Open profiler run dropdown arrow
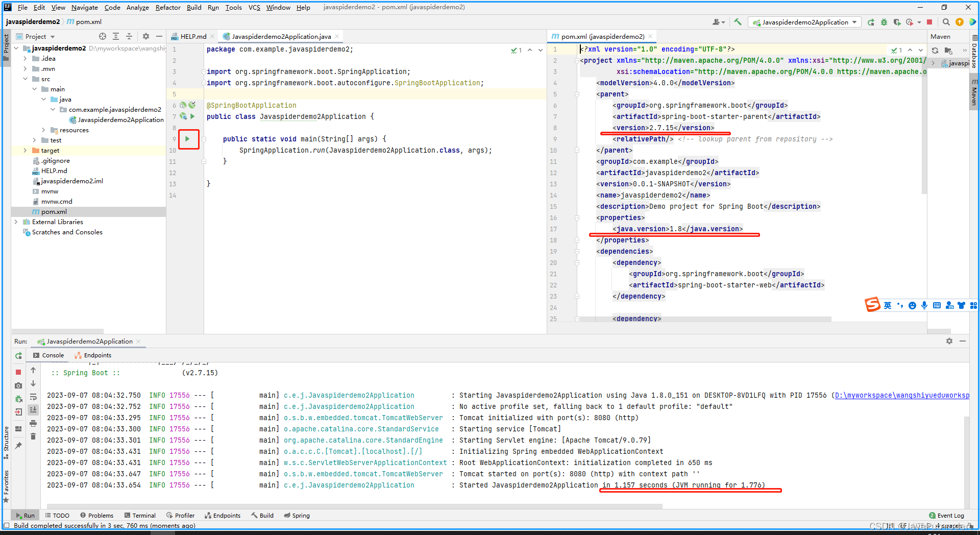 coord(919,22)
